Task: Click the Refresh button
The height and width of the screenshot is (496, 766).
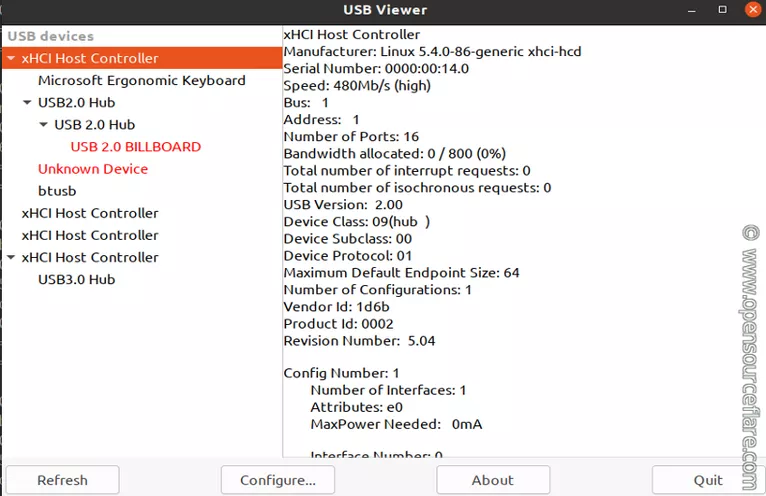Action: (x=62, y=480)
